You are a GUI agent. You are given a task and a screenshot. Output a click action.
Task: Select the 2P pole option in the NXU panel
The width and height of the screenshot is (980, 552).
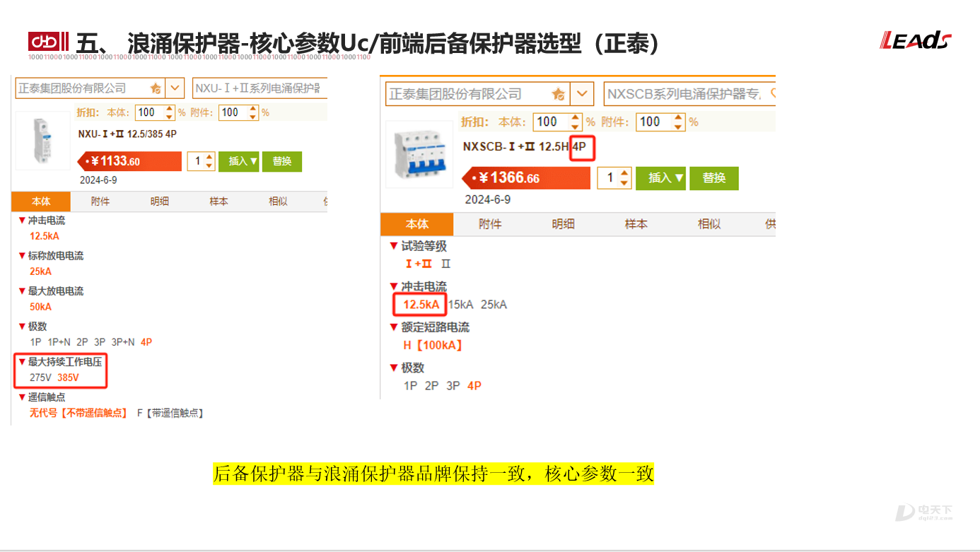tap(82, 342)
